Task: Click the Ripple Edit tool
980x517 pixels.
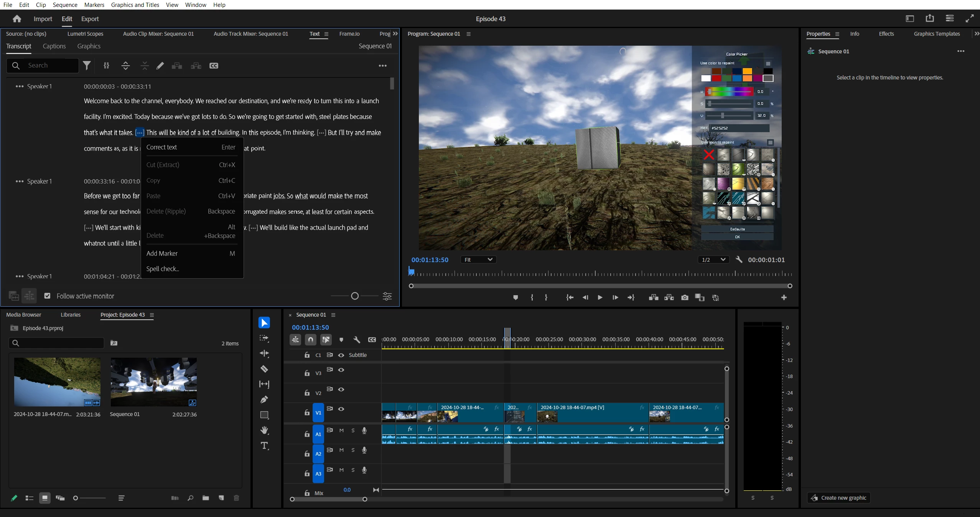Action: (264, 353)
